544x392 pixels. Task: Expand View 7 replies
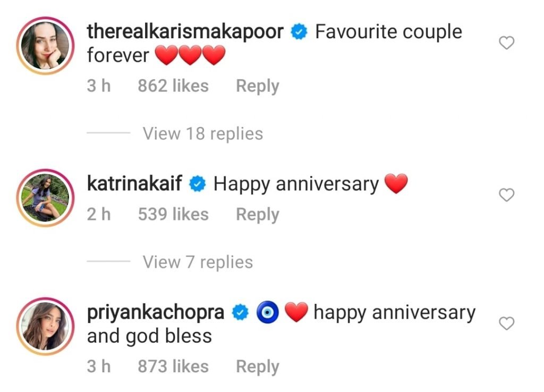click(198, 262)
